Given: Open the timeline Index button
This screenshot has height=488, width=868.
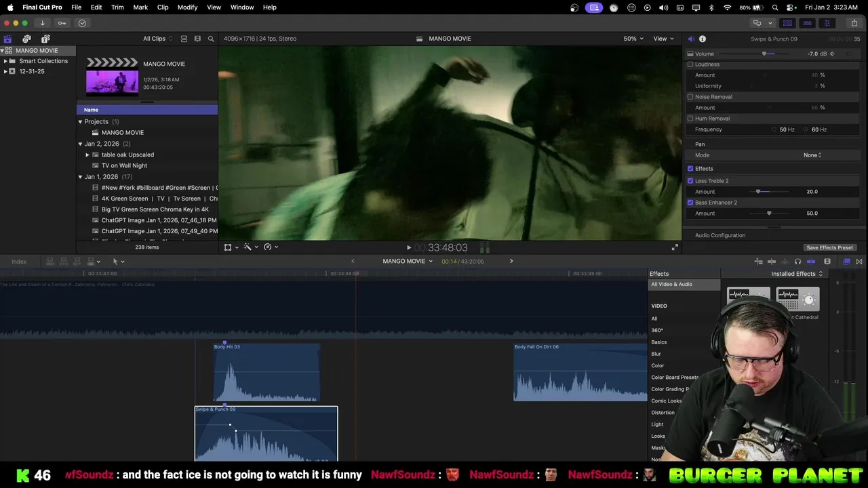Looking at the screenshot, I should 19,262.
